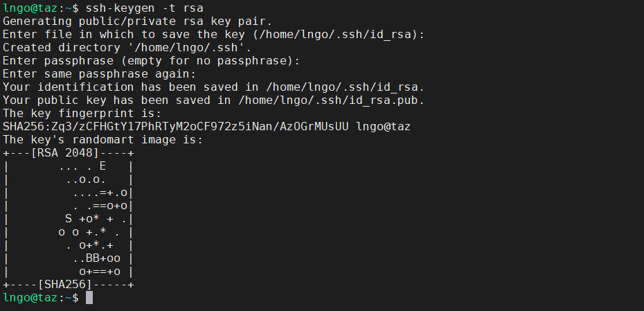Screen dimensions: 644x311
Task: Click the "Your identification has been saved" line
Action: pyautogui.click(x=213, y=87)
